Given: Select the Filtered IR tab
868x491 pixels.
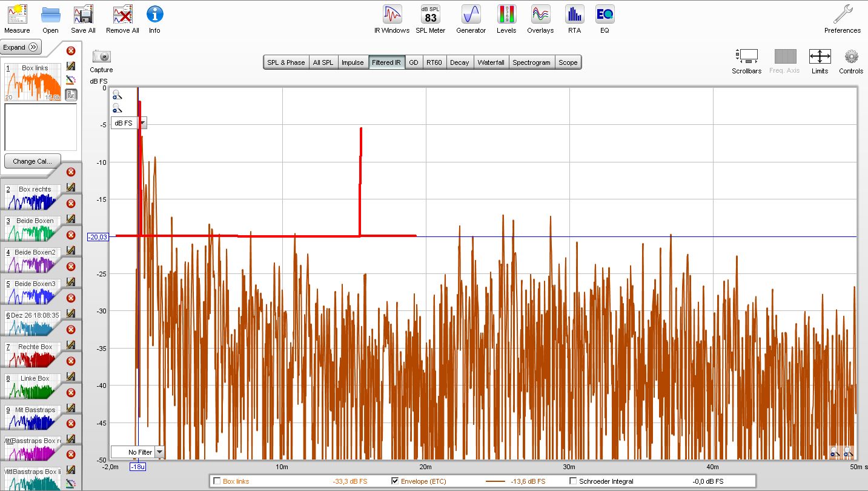Looking at the screenshot, I should 386,62.
